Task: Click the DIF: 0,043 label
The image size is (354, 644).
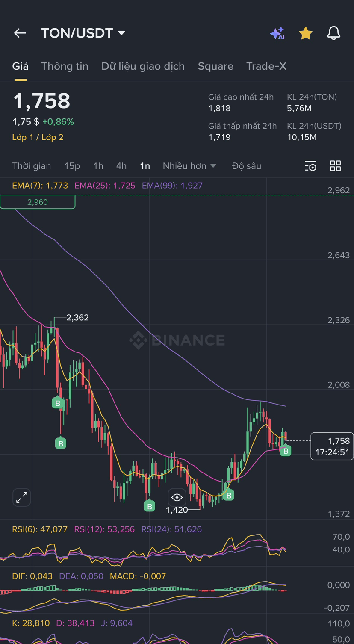Action: click(x=32, y=576)
